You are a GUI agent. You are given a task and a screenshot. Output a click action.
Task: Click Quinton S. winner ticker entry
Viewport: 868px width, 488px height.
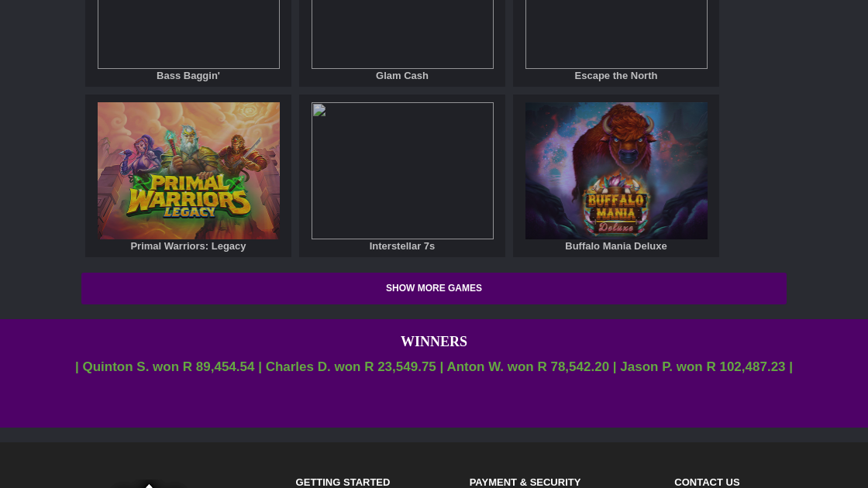tap(168, 367)
